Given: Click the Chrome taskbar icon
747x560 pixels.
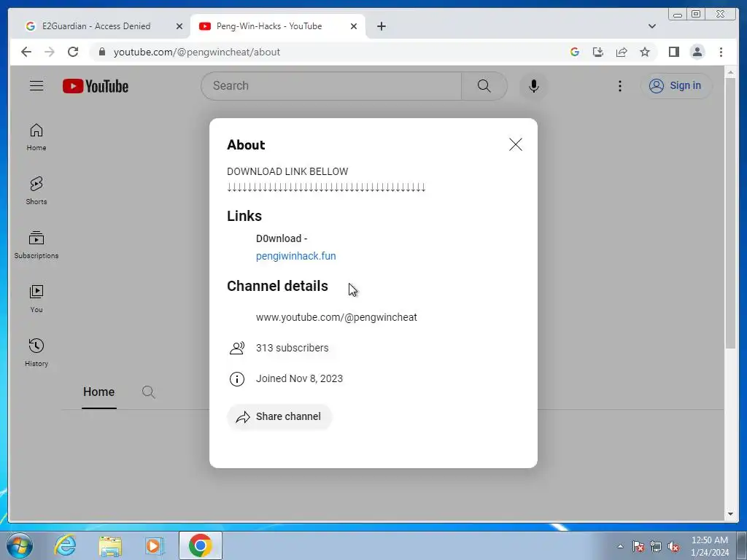Looking at the screenshot, I should click(200, 545).
